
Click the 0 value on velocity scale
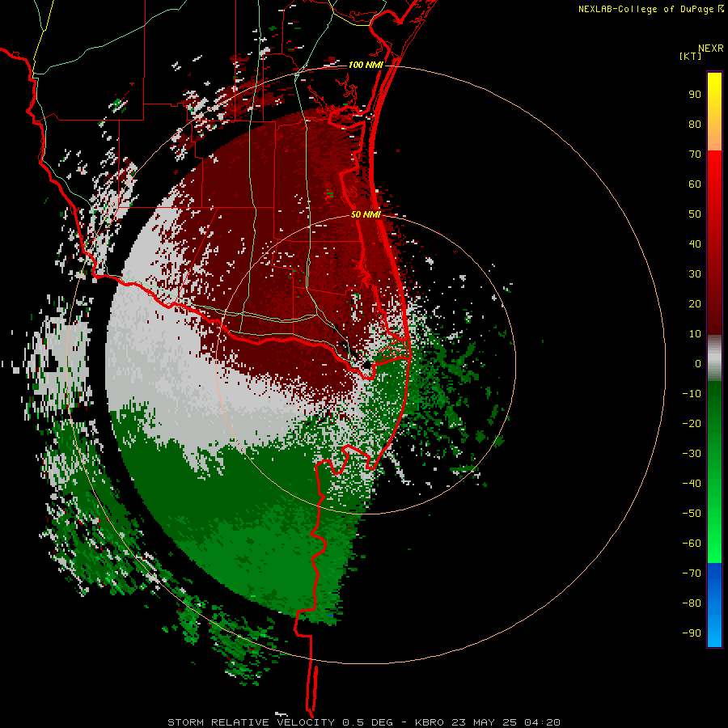click(x=698, y=364)
